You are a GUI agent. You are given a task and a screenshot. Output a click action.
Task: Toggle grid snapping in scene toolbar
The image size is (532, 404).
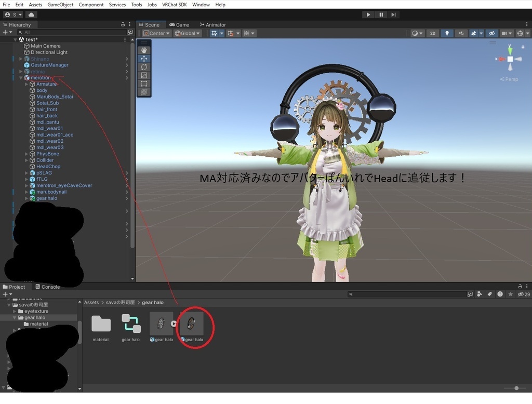tap(214, 33)
